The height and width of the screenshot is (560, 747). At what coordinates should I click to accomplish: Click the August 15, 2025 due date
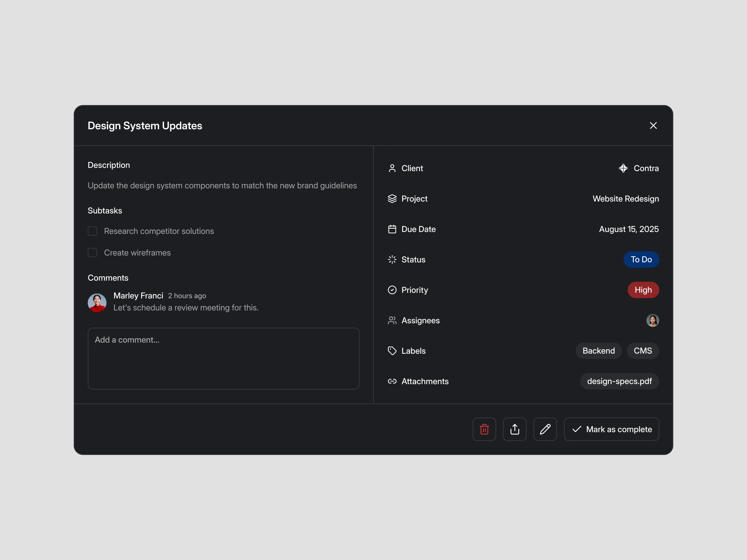(x=629, y=229)
